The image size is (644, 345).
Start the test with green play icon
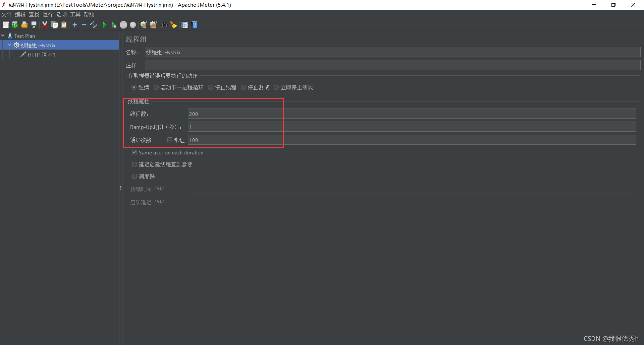point(104,25)
